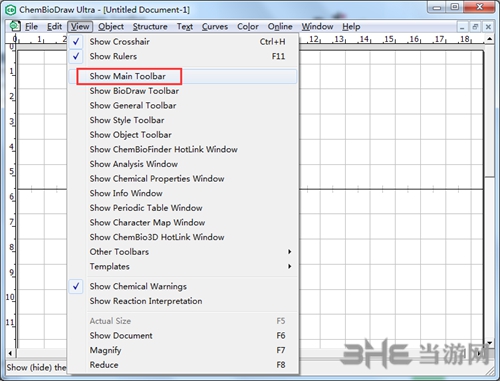This screenshot has height=381, width=500.
Task: Open the File menu
Action: tap(31, 26)
